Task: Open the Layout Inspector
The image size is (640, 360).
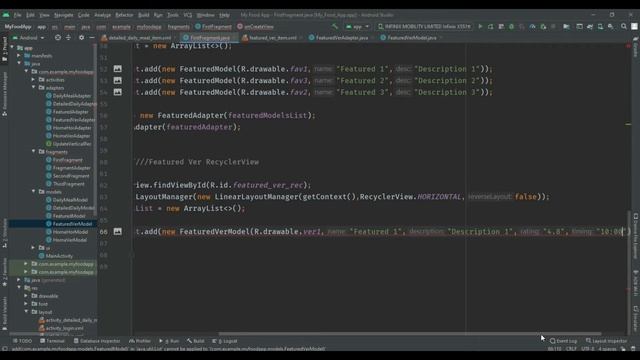Action: click(607, 341)
